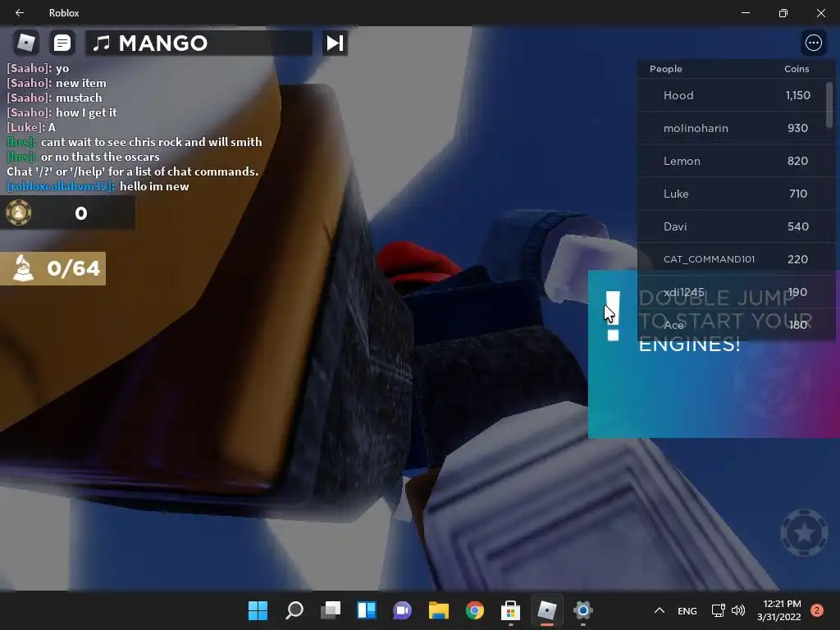Skip to the next song
Viewport: 840px width, 630px height.
335,43
